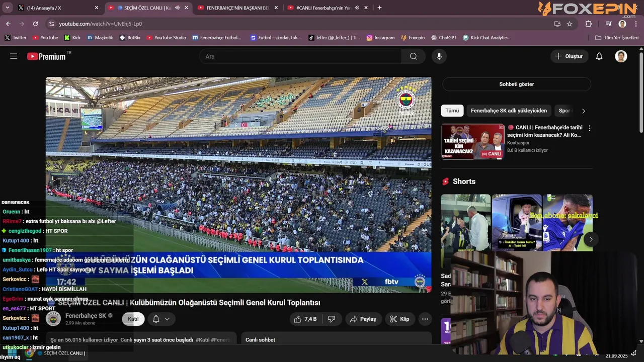This screenshot has width=644, height=362.
Task: Click the Oluştur create button
Action: pos(569,56)
